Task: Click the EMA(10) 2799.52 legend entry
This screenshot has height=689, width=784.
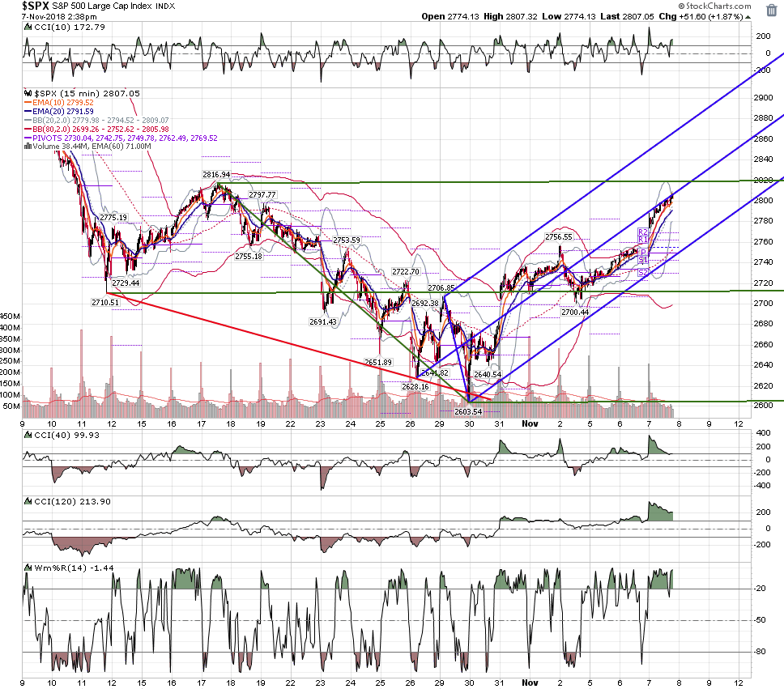Action: click(63, 103)
